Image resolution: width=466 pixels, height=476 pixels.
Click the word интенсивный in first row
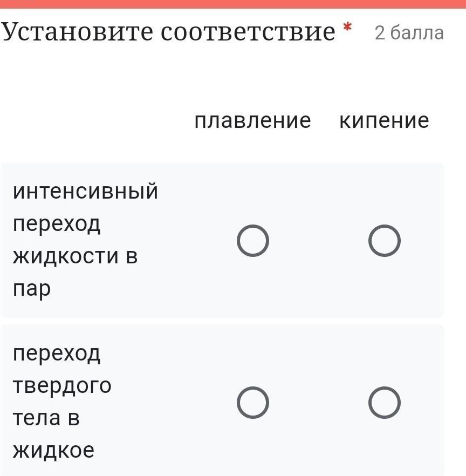point(85,191)
